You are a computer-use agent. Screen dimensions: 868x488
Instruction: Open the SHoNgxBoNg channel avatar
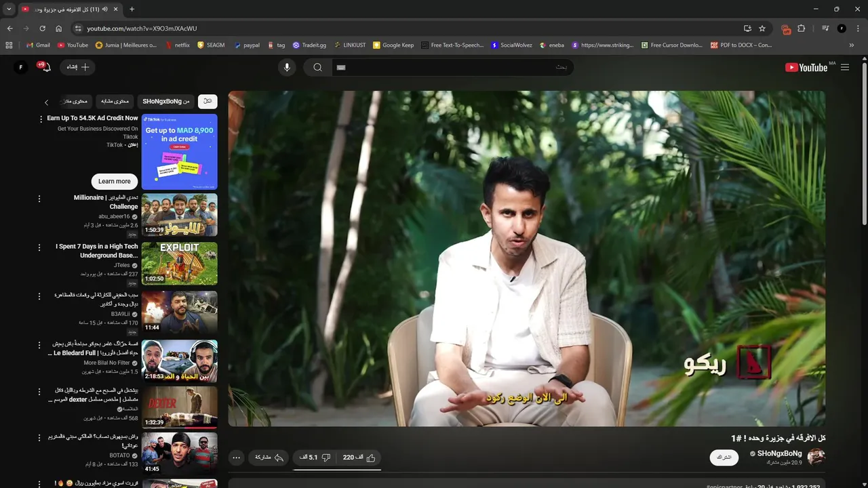click(816, 457)
